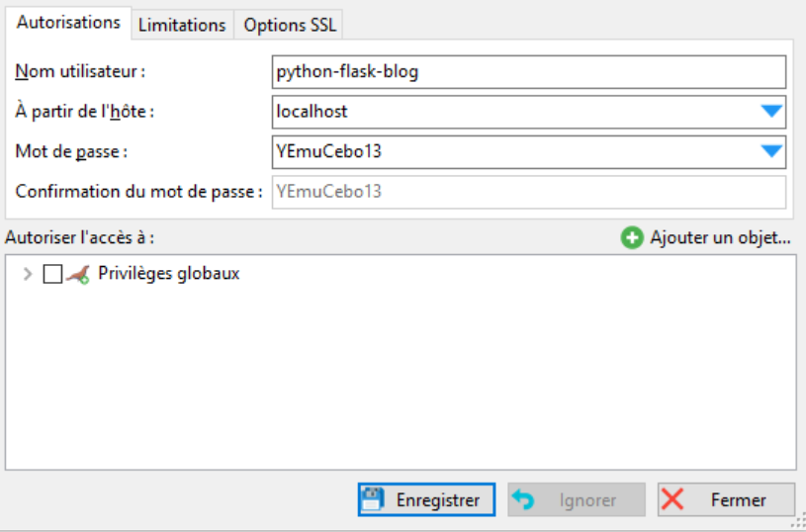
Task: Expand the Privilèges globaux tree node
Action: click(27, 275)
